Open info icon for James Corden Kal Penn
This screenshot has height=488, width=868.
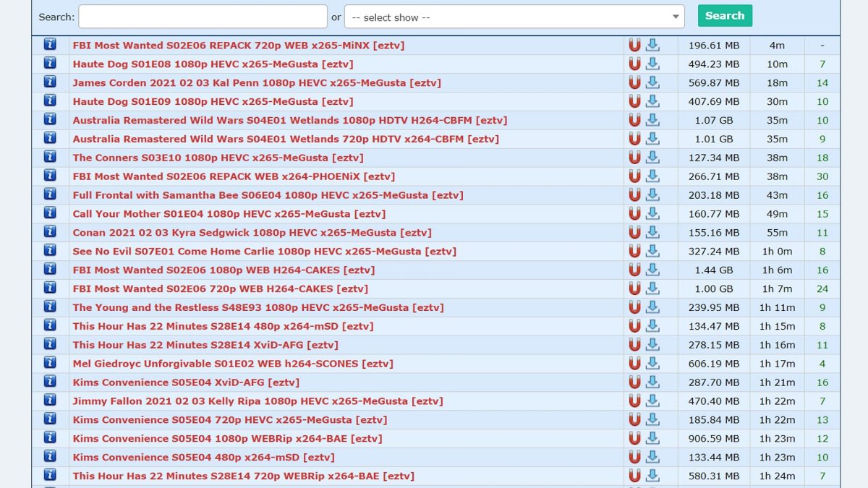coord(50,82)
